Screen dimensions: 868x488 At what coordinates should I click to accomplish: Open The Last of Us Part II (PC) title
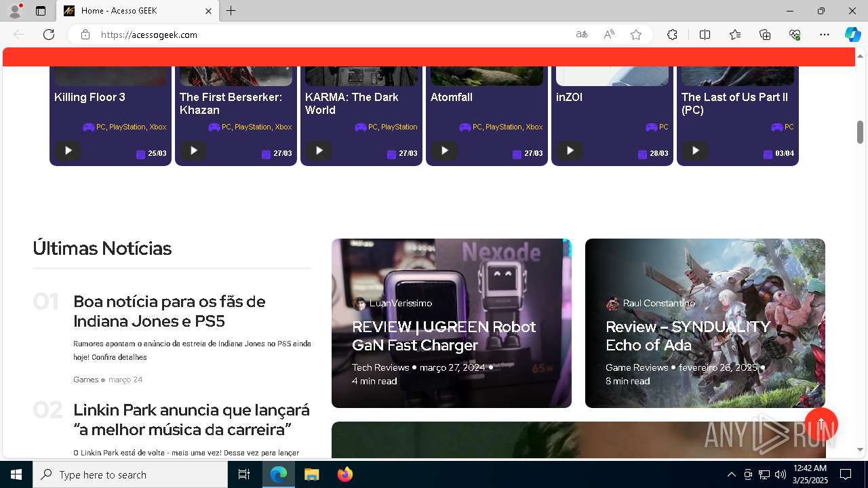coord(734,104)
